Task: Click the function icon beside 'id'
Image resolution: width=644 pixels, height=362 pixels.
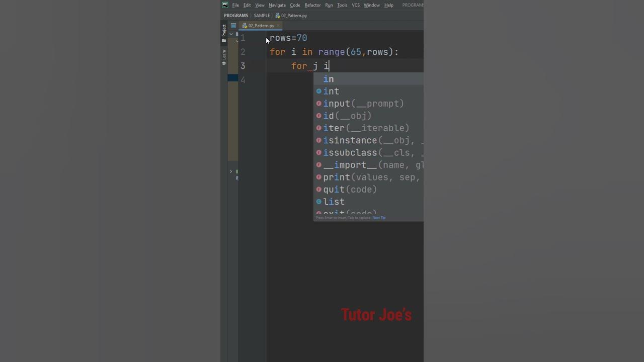Action: pos(318,116)
